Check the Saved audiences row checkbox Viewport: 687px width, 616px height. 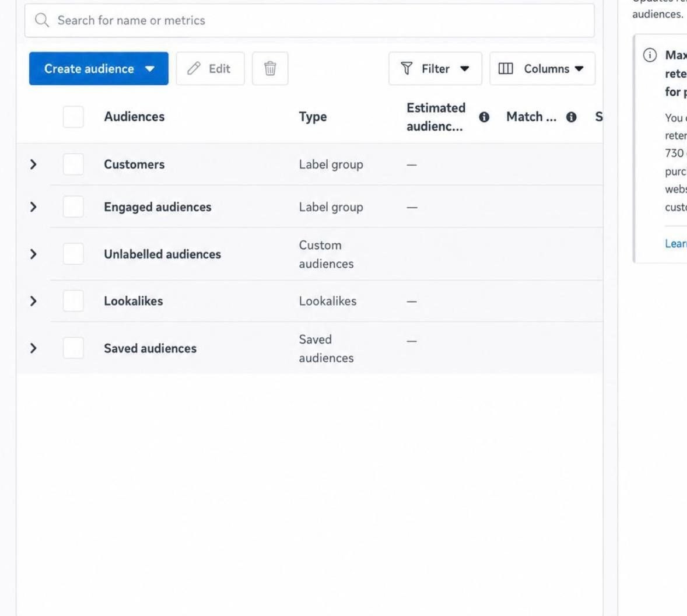pyautogui.click(x=73, y=348)
